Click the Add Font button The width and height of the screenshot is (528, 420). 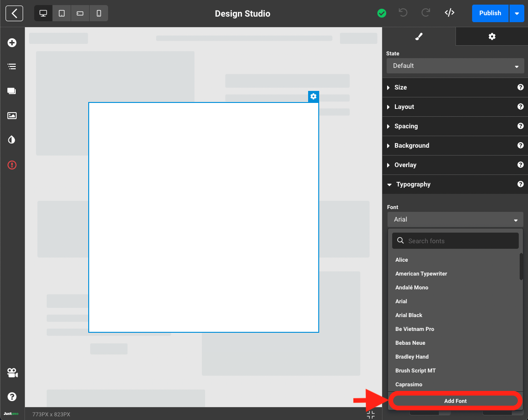click(455, 401)
